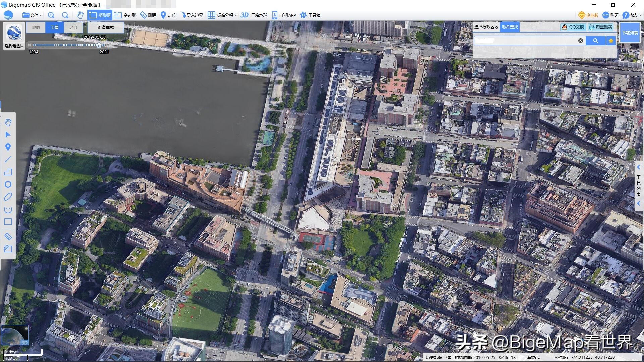This screenshot has width=644, height=362.
Task: Select the 地名查找 place name search tab
Action: point(509,27)
